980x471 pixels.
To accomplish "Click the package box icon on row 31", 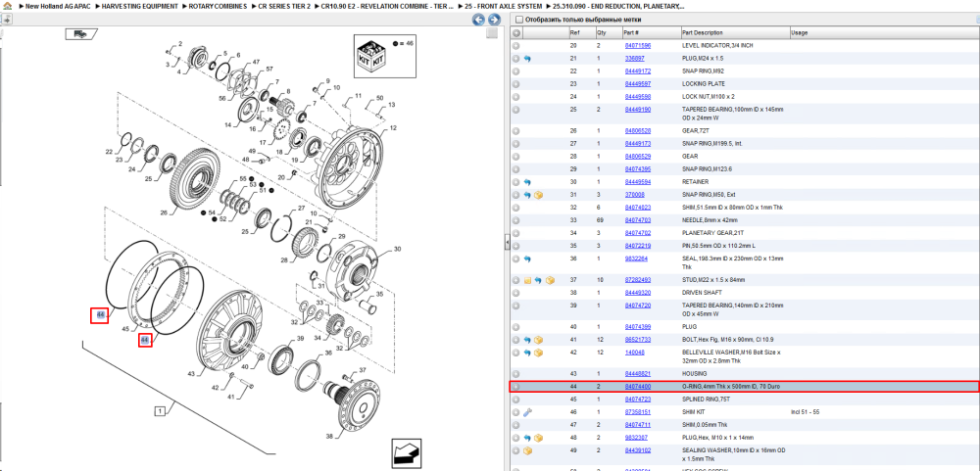I will pos(539,195).
